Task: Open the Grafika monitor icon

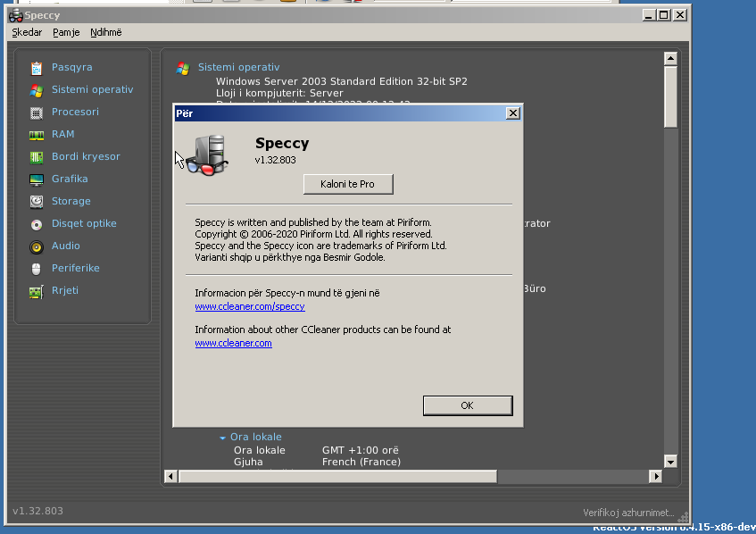Action: [x=37, y=179]
